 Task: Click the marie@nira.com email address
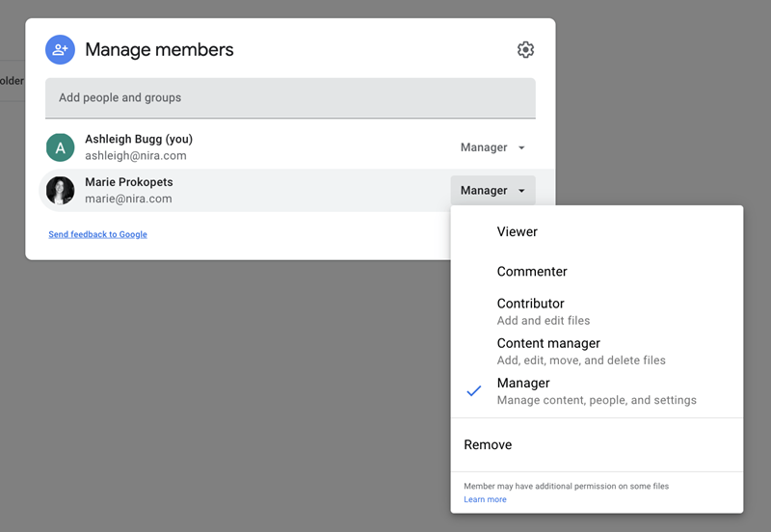(128, 199)
